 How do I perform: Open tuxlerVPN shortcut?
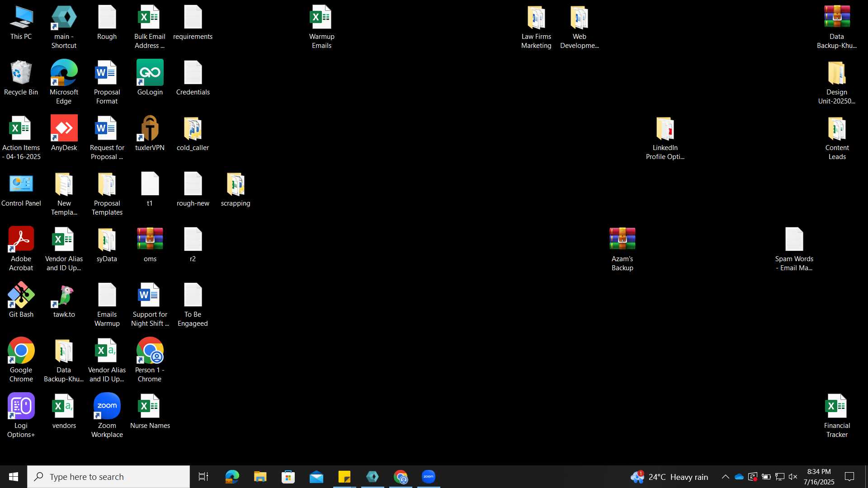pyautogui.click(x=150, y=134)
